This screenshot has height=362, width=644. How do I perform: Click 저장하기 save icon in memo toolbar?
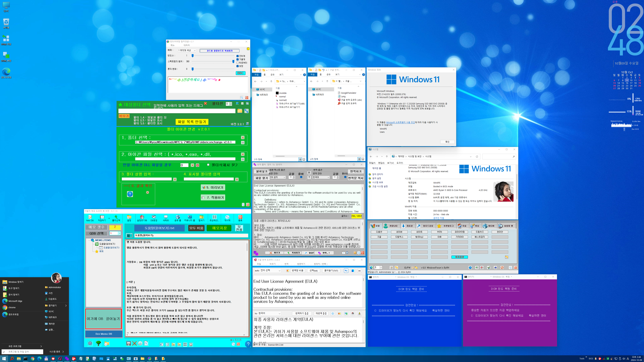(x=102, y=218)
